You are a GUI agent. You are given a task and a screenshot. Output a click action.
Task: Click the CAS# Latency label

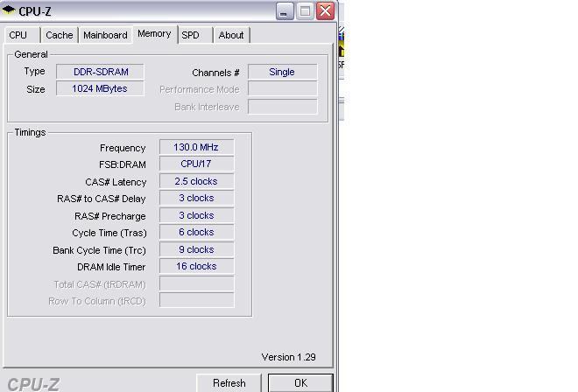(116, 182)
